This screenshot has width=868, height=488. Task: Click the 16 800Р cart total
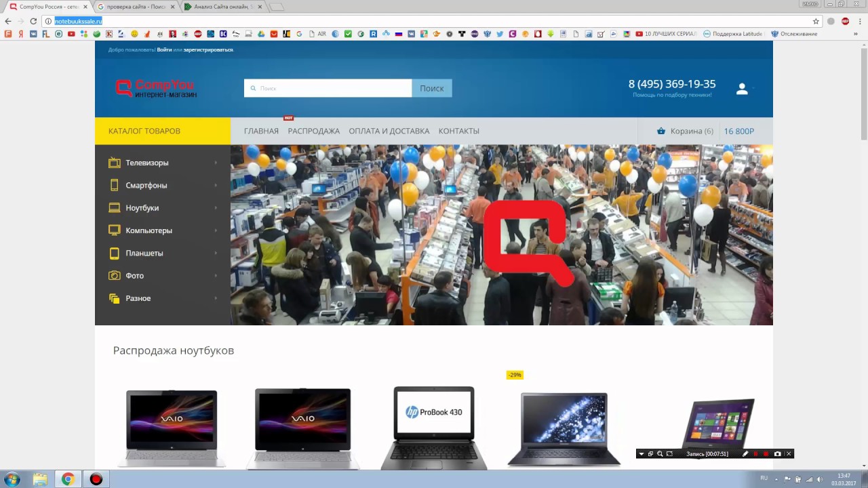[739, 131]
